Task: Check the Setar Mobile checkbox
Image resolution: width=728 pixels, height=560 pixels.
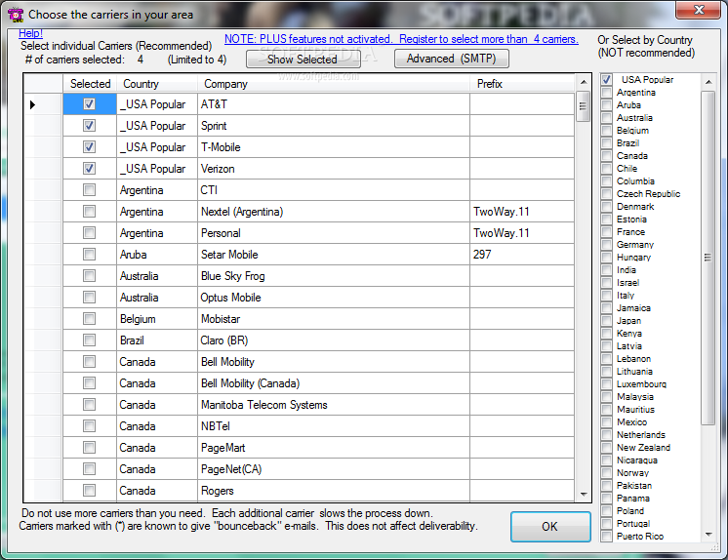Action: tap(89, 254)
